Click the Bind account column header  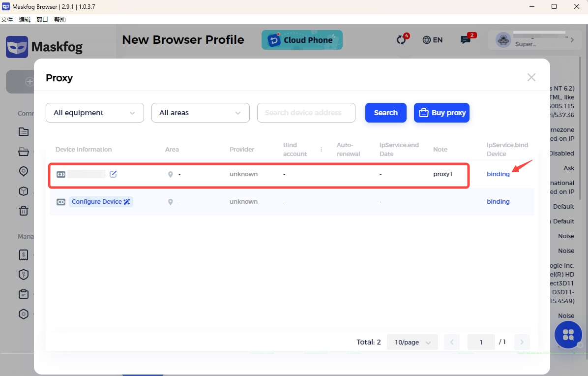pos(295,149)
